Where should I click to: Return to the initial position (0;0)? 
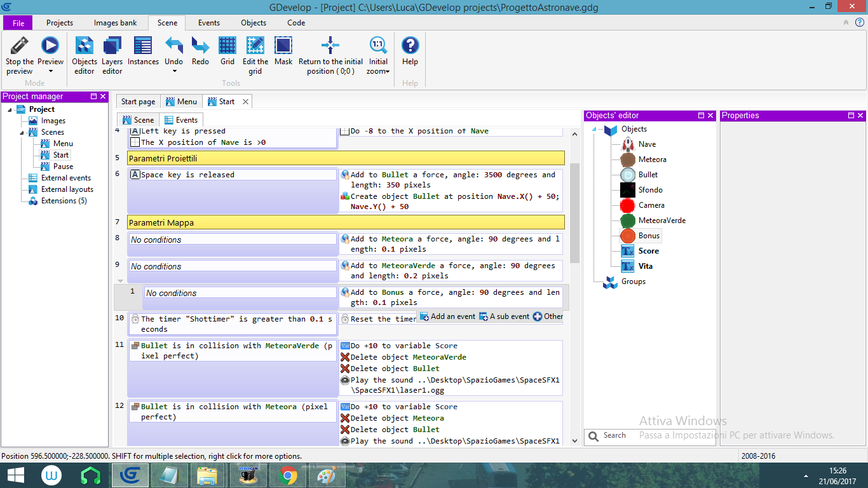point(330,56)
